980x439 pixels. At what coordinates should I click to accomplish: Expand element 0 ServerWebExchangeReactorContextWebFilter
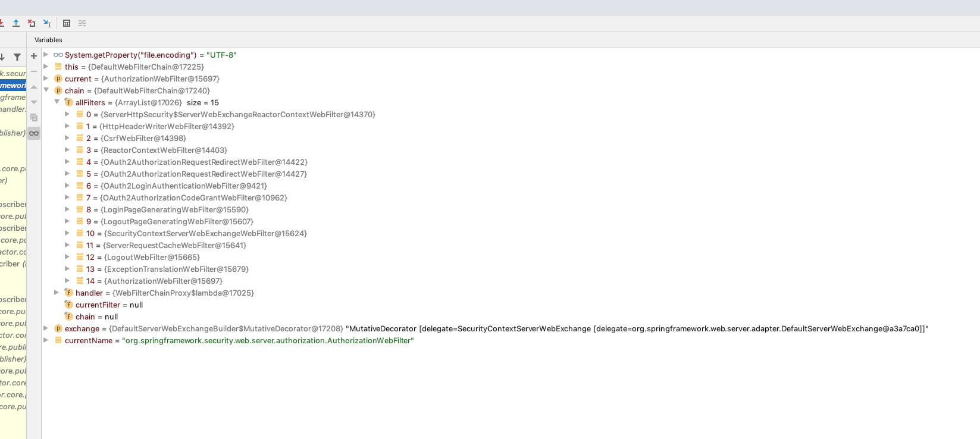tap(67, 114)
